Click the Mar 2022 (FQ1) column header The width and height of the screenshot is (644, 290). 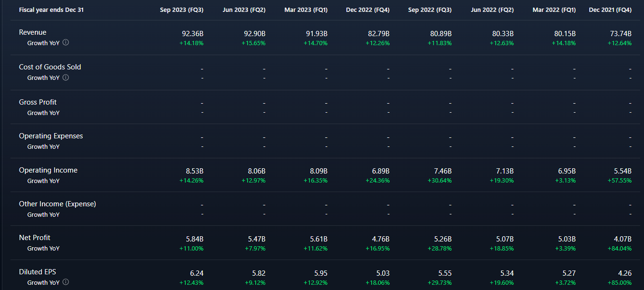pyautogui.click(x=554, y=10)
